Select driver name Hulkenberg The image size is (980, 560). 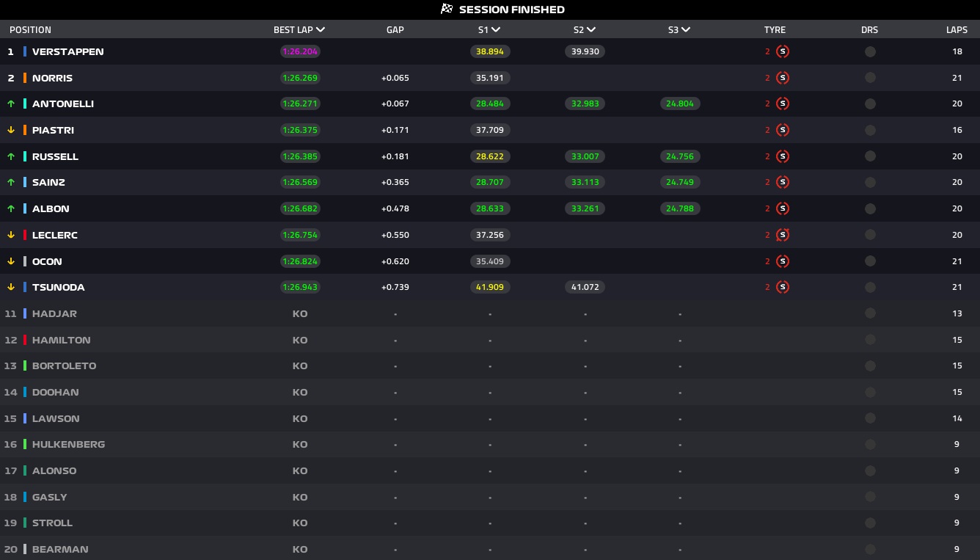pyautogui.click(x=69, y=444)
